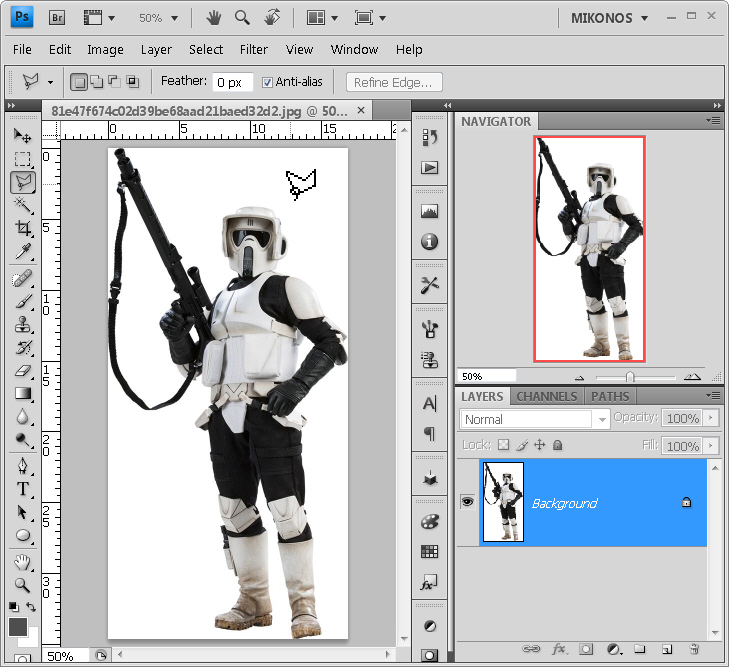The width and height of the screenshot is (729, 667).
Task: Select the Clone Stamp tool
Action: (x=22, y=324)
